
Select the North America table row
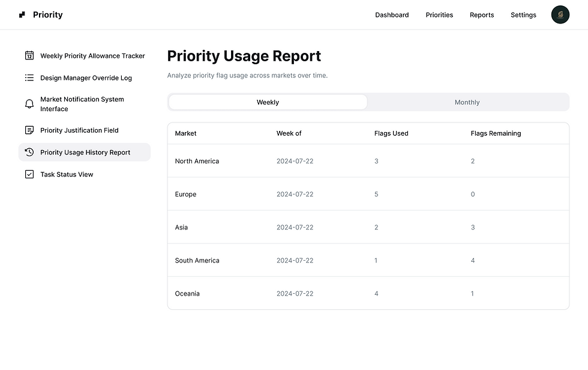point(368,161)
